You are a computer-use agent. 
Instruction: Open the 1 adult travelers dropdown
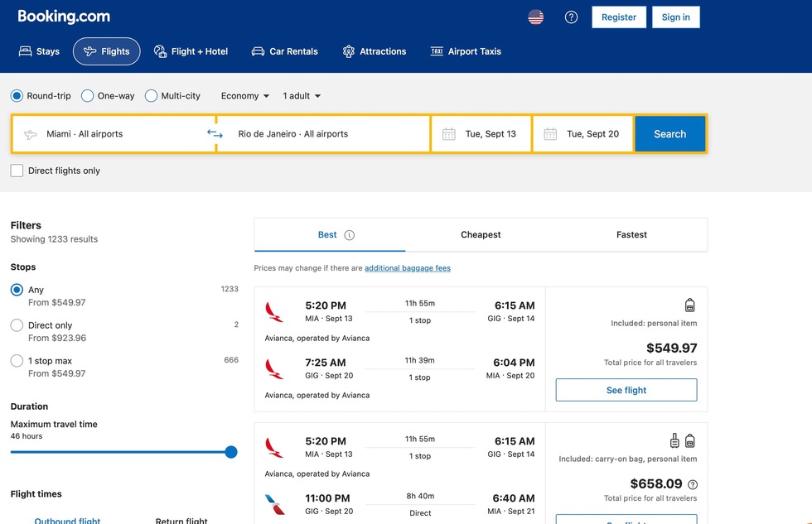(x=302, y=96)
